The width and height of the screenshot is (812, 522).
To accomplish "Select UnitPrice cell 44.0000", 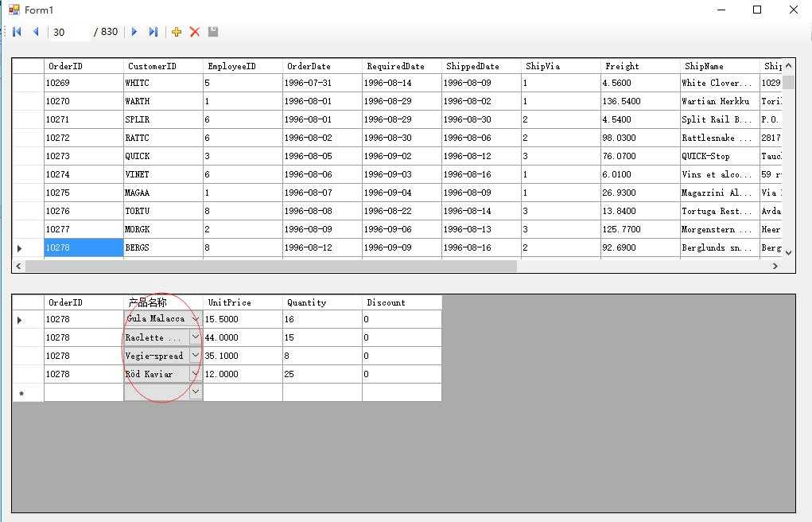I will click(243, 337).
